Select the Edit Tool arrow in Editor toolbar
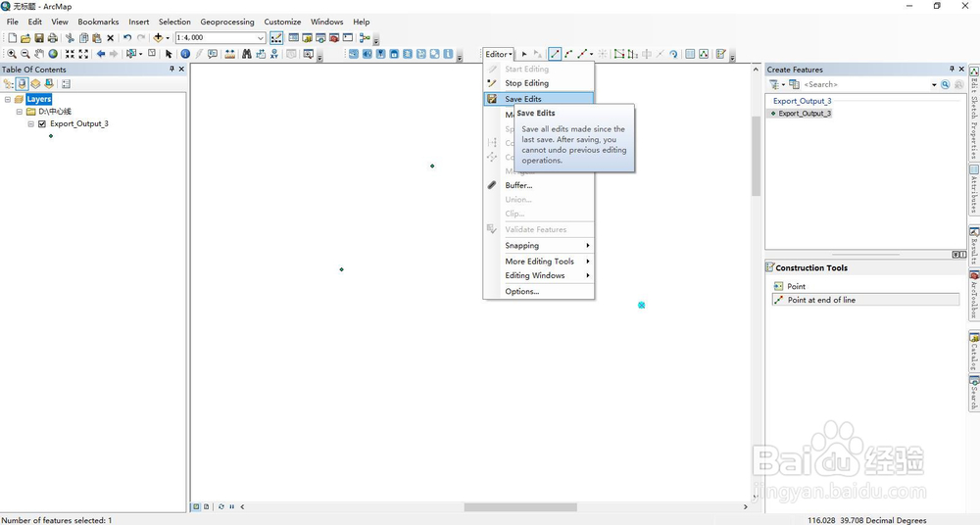The width and height of the screenshot is (980, 525). (x=523, y=55)
